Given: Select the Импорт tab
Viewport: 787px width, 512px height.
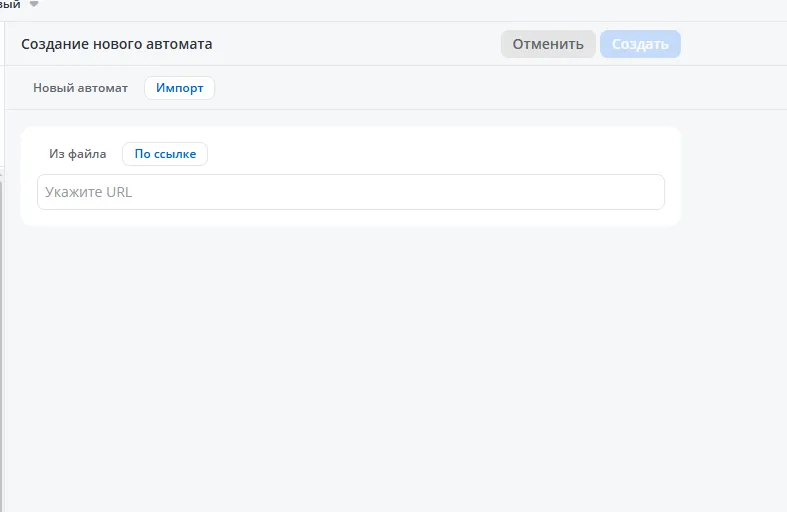Looking at the screenshot, I should coord(179,88).
